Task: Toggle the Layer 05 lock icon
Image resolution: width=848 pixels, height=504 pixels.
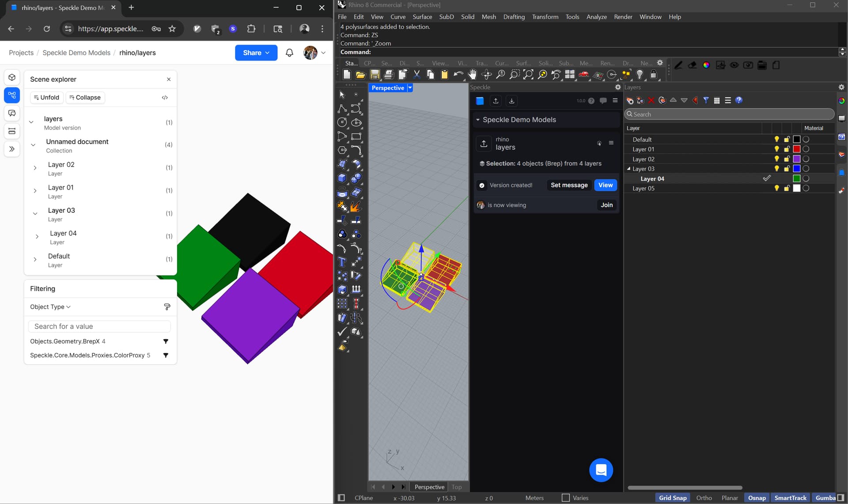Action: 787,188
